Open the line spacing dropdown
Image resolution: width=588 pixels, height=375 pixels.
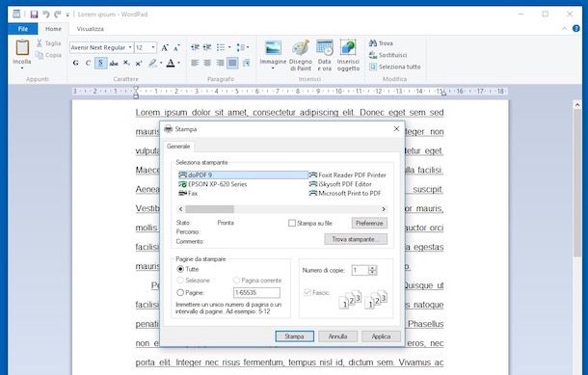pyautogui.click(x=243, y=47)
